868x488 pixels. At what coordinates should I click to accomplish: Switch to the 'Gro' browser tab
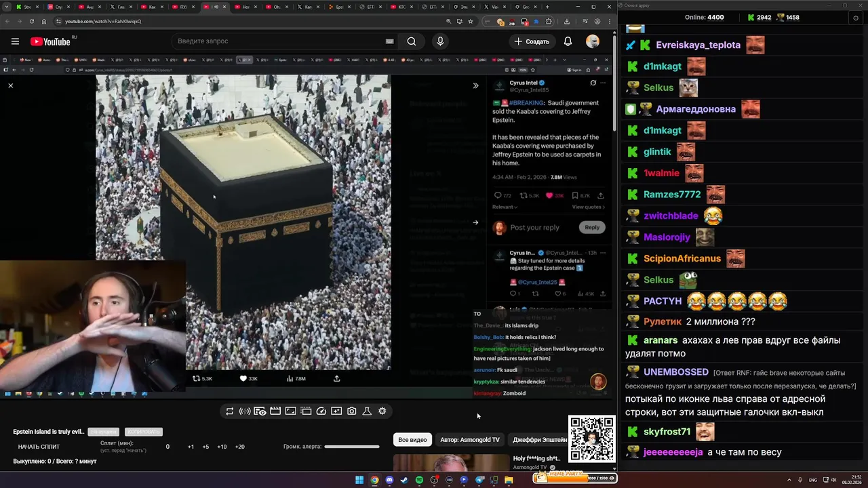pyautogui.click(x=526, y=7)
